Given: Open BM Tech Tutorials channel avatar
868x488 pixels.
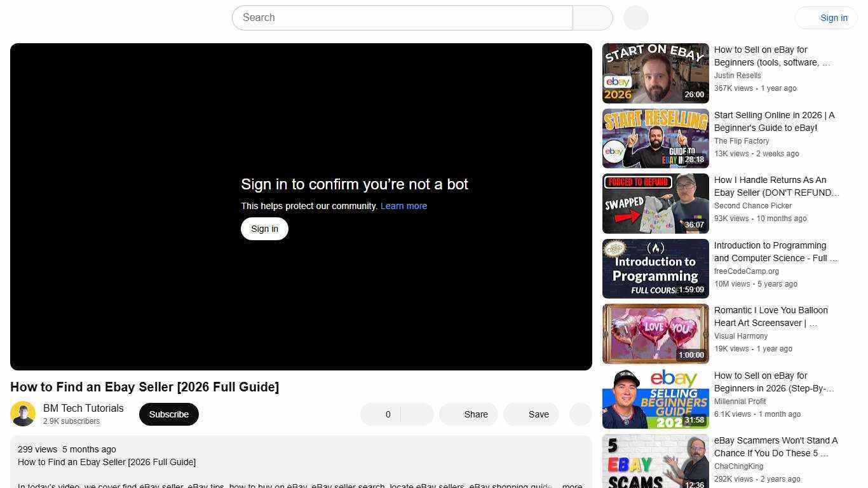Looking at the screenshot, I should click(x=23, y=413).
